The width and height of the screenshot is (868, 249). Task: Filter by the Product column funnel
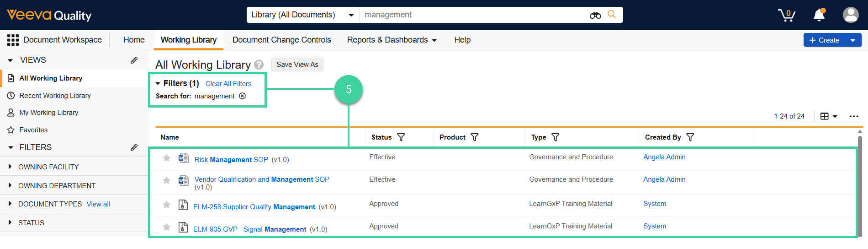pyautogui.click(x=475, y=137)
